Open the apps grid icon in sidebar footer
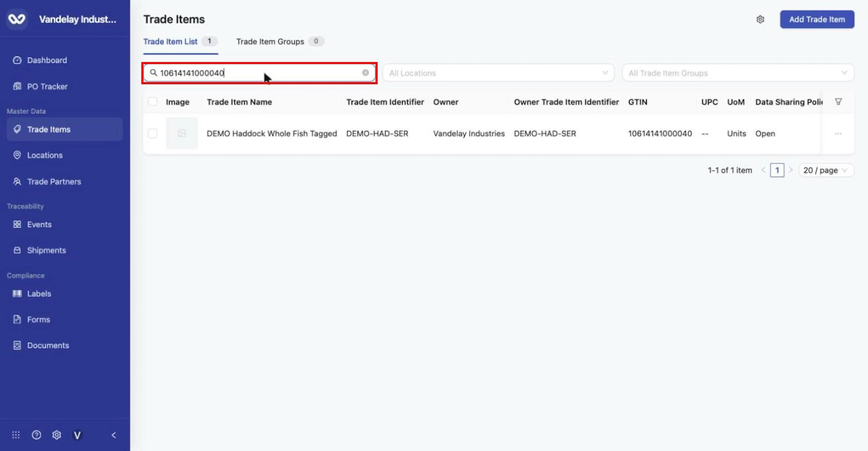Screen dimensions: 868x451 [16, 435]
